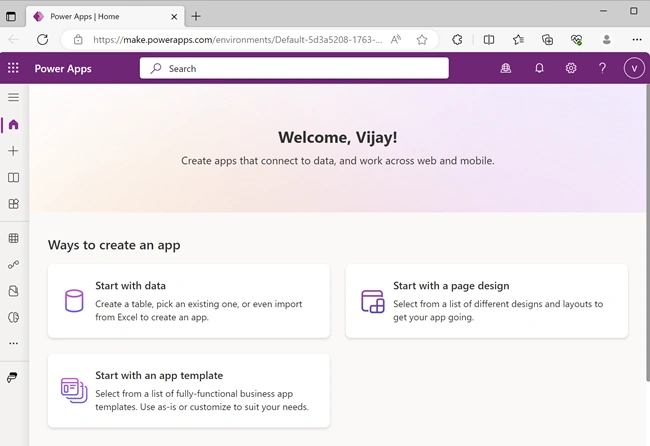Go to Home in left sidebar

13,124
